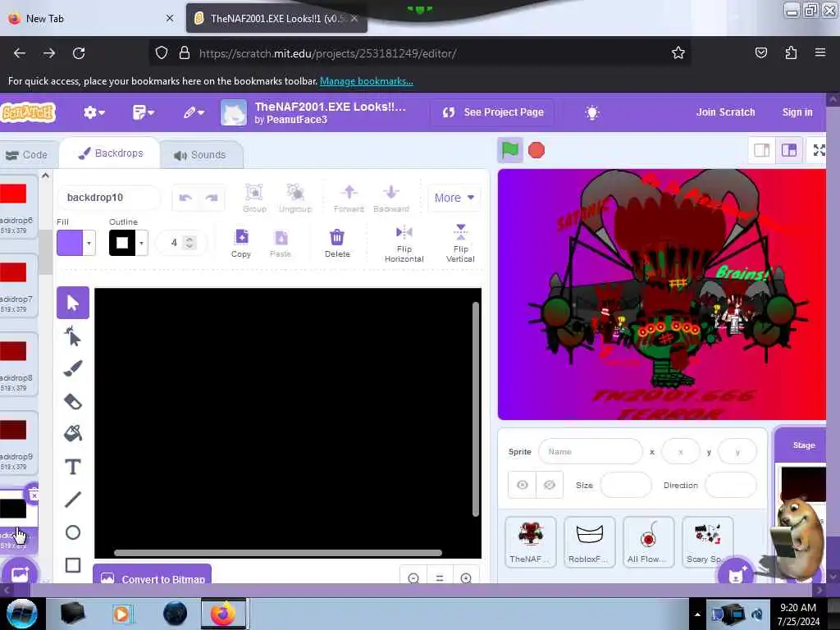840x630 pixels.
Task: Click Firefox icon in taskbar
Action: point(223,614)
